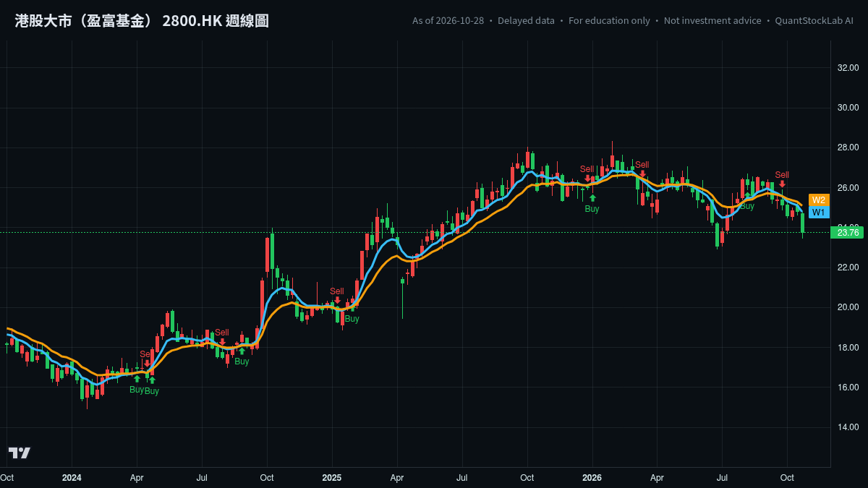Click the 22.00 price axis label
The image size is (868, 488).
click(x=848, y=267)
